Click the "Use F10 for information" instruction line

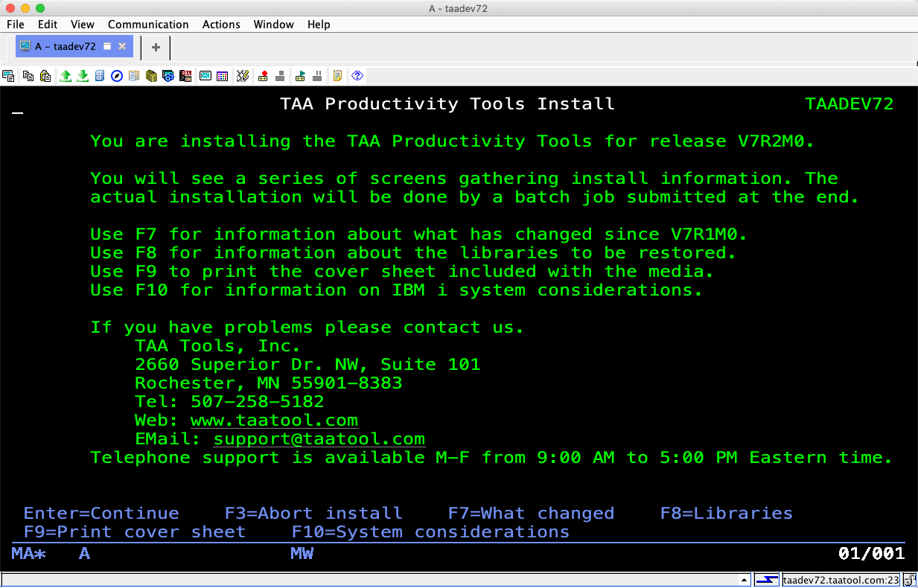coord(397,290)
